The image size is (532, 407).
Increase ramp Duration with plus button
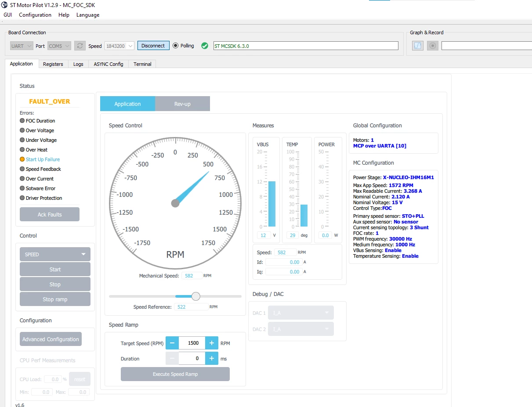[x=212, y=359]
